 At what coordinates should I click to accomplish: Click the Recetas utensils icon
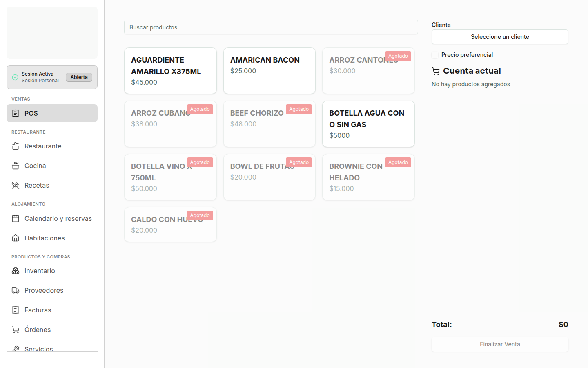pyautogui.click(x=16, y=185)
